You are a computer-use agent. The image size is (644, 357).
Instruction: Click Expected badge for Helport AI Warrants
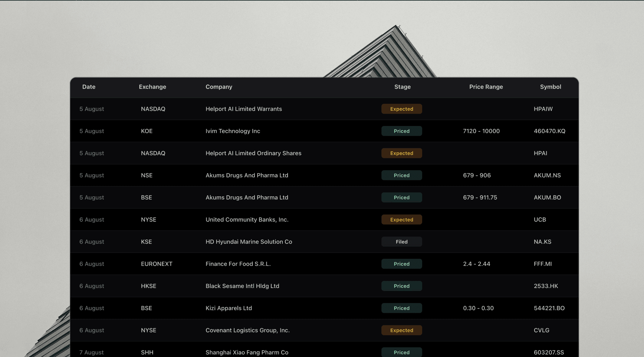(401, 109)
